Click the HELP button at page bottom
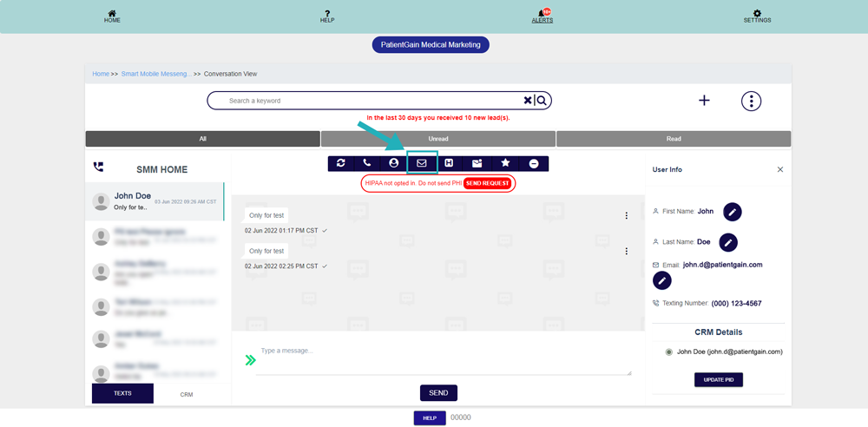868x427 pixels. (x=430, y=418)
